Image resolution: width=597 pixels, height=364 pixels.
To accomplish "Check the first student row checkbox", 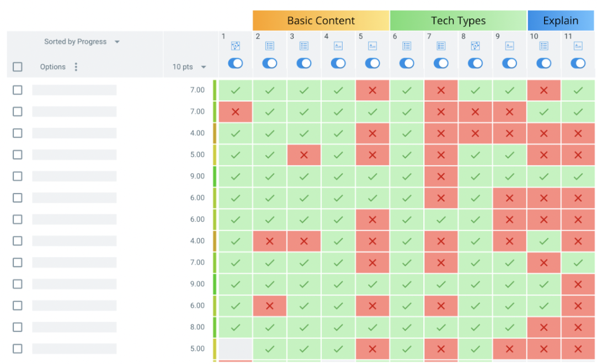I will coord(18,90).
